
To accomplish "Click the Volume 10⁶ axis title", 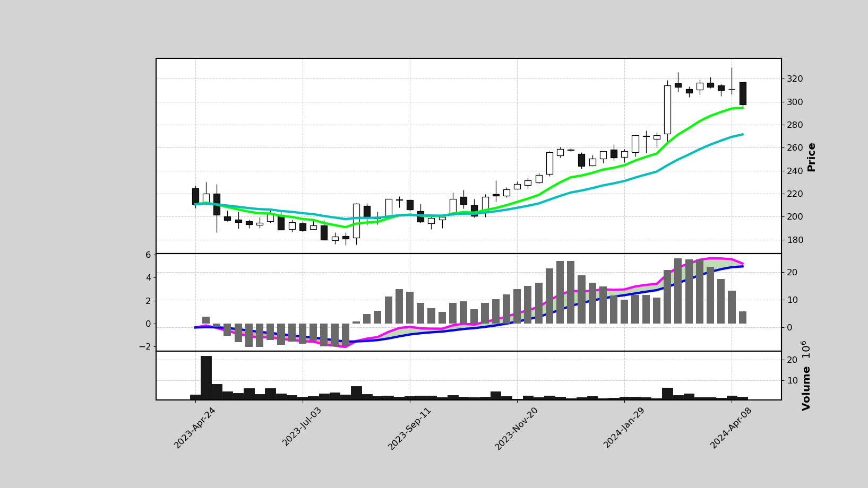I will click(x=806, y=376).
